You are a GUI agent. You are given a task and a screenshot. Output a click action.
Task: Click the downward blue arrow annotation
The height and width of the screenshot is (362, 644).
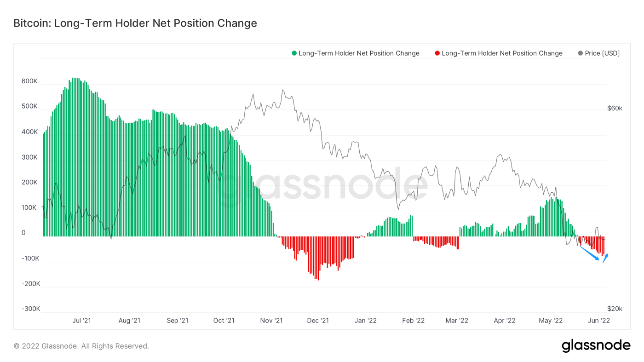(x=589, y=253)
